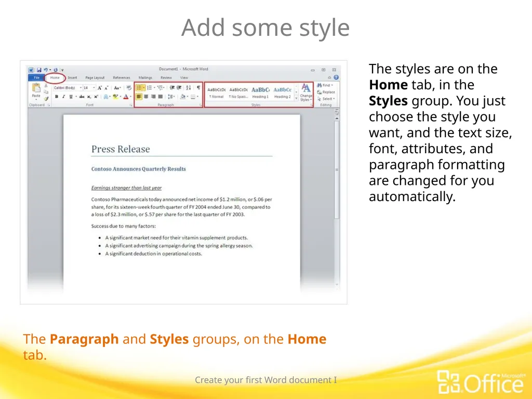Open the Mailings tab
Viewport: 532px width, 399px height.
coord(145,78)
